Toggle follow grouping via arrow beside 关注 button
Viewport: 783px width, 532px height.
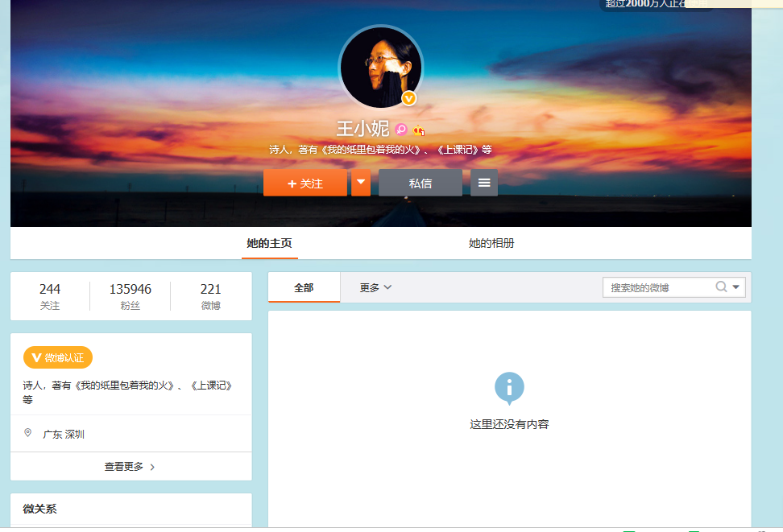click(x=360, y=183)
